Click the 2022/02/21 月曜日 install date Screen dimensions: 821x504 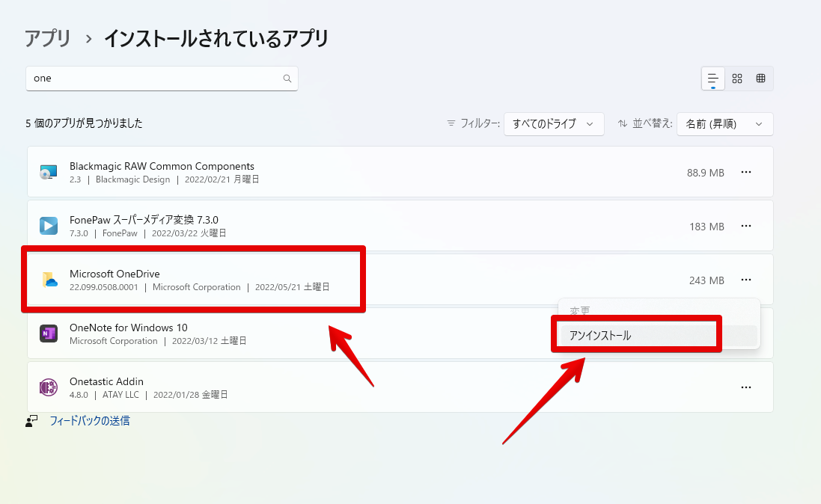(222, 179)
